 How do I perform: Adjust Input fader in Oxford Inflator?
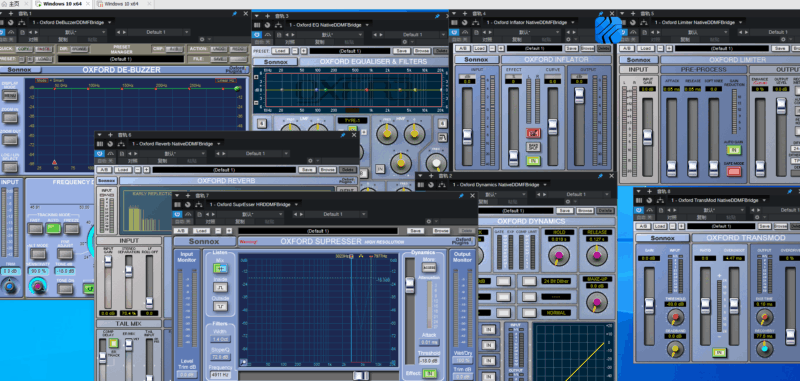[x=467, y=136]
